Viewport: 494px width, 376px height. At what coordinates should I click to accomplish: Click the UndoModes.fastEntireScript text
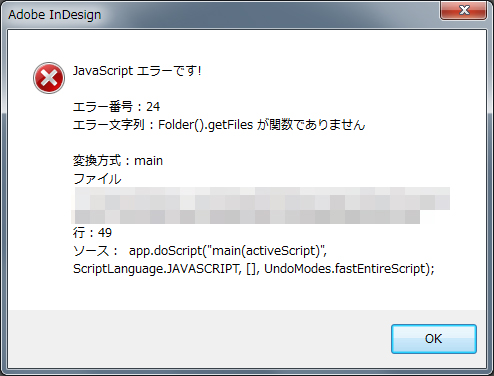(349, 269)
